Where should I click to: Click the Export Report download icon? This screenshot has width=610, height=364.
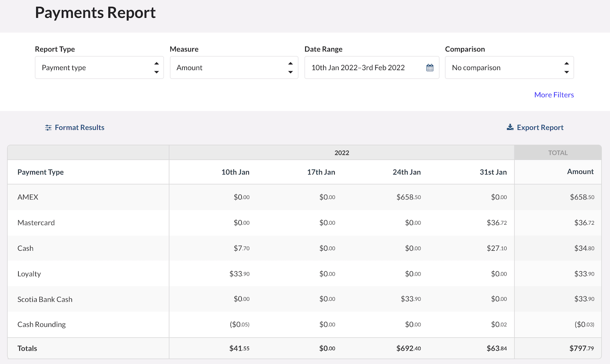click(510, 127)
